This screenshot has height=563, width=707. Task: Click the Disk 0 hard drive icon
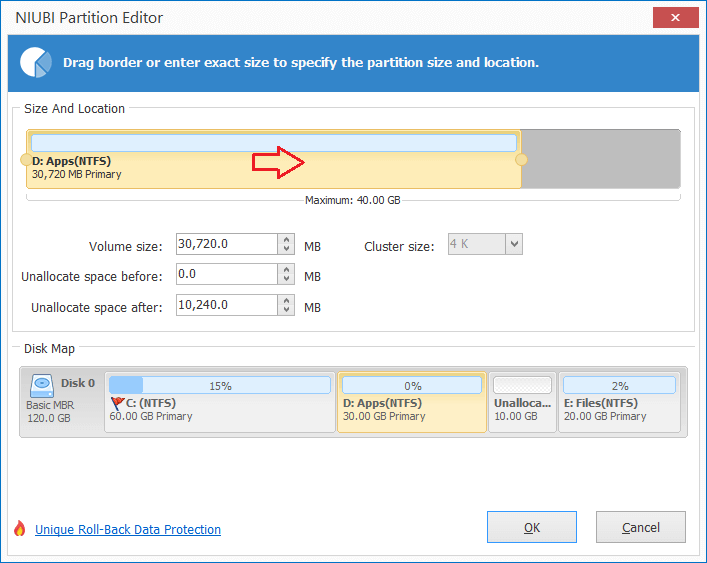click(x=42, y=386)
